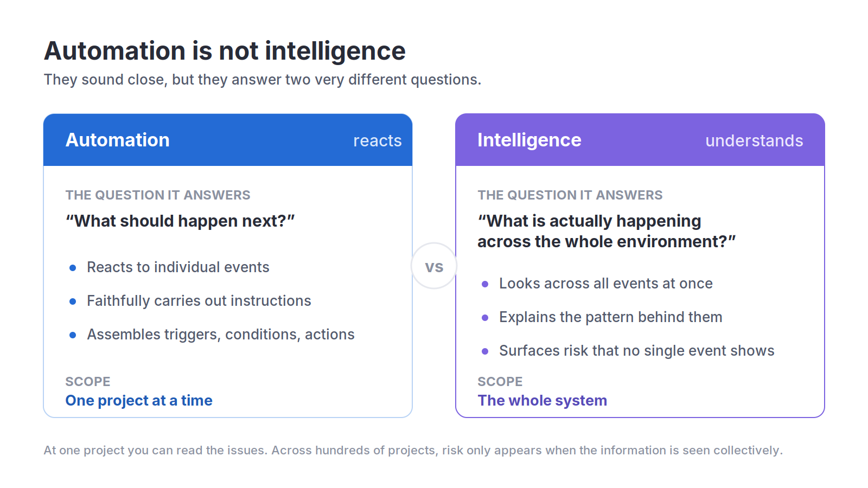Click 'THE QUESTION IT ANSWERS' in Intelligence card

click(x=570, y=195)
